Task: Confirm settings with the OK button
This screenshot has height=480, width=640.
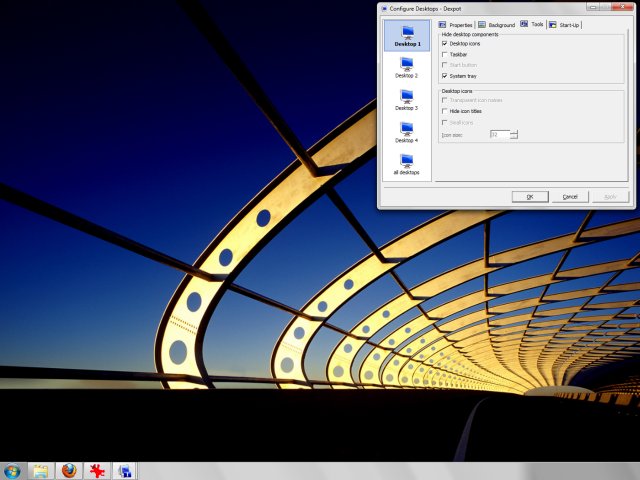Action: tap(530, 197)
